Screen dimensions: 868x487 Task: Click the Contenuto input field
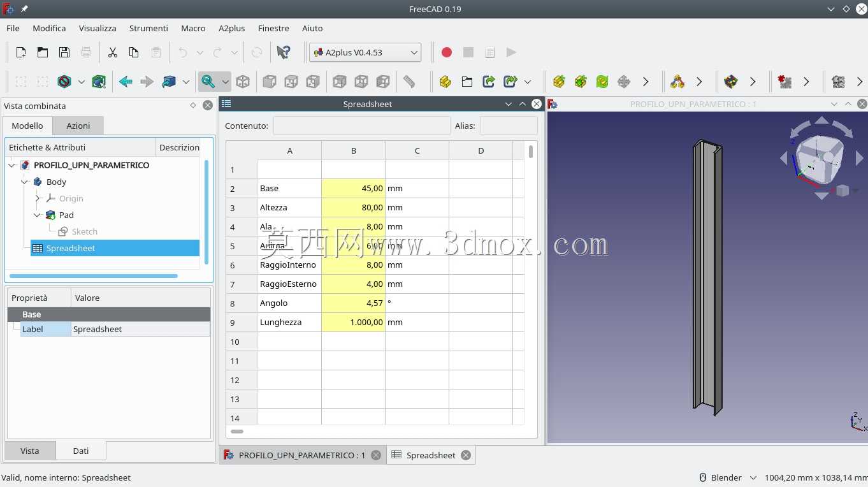coord(361,126)
